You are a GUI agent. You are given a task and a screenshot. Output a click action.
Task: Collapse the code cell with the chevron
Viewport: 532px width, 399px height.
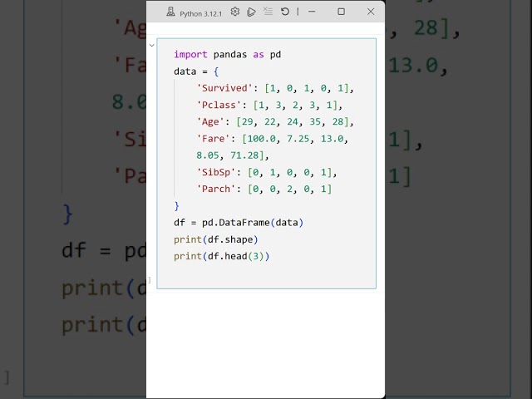152,45
